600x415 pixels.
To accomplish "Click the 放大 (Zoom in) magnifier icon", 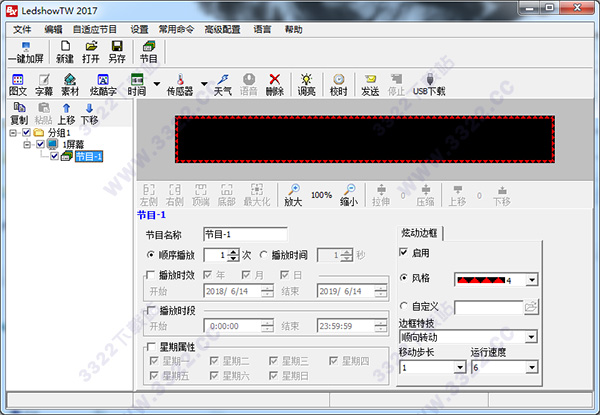I will click(293, 194).
